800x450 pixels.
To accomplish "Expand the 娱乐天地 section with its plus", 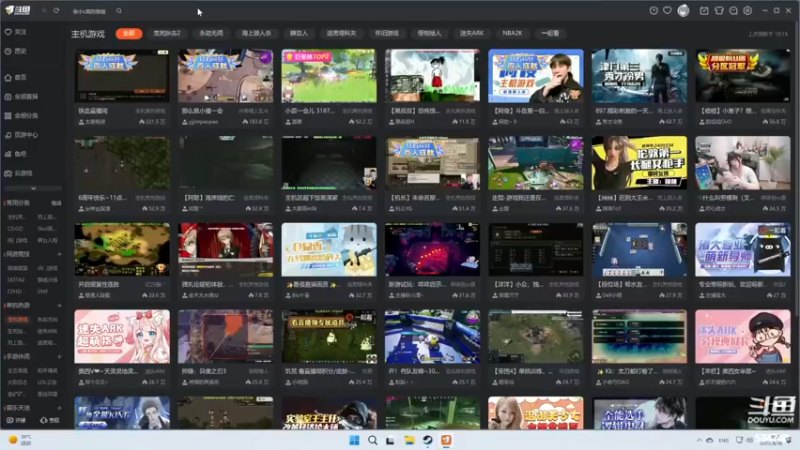I will [x=59, y=408].
